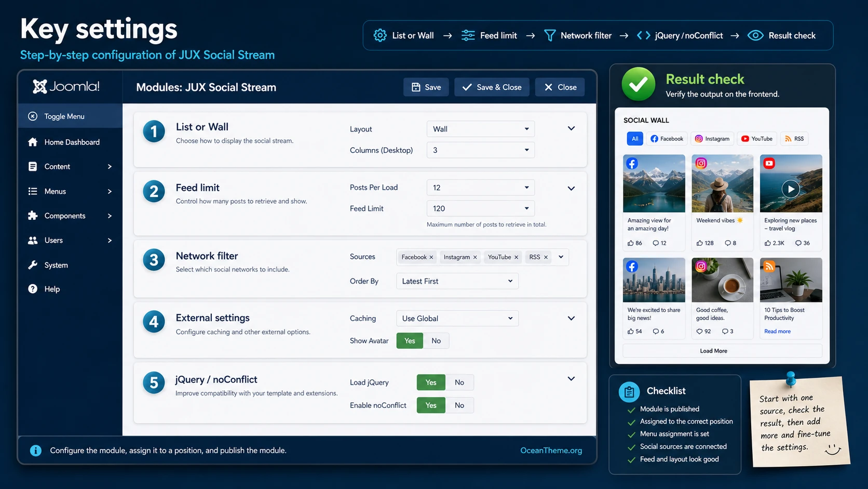Select the RSS filter tab
The height and width of the screenshot is (489, 868).
[x=794, y=139]
